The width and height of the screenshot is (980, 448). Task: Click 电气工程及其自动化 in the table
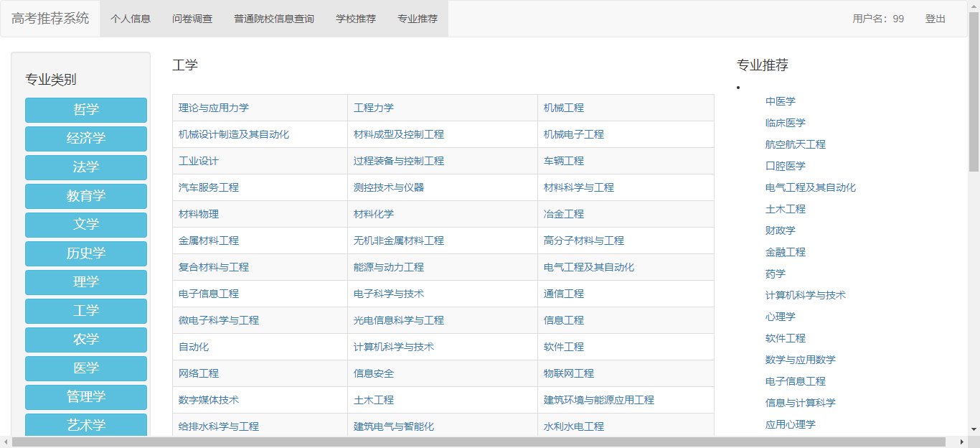(589, 267)
